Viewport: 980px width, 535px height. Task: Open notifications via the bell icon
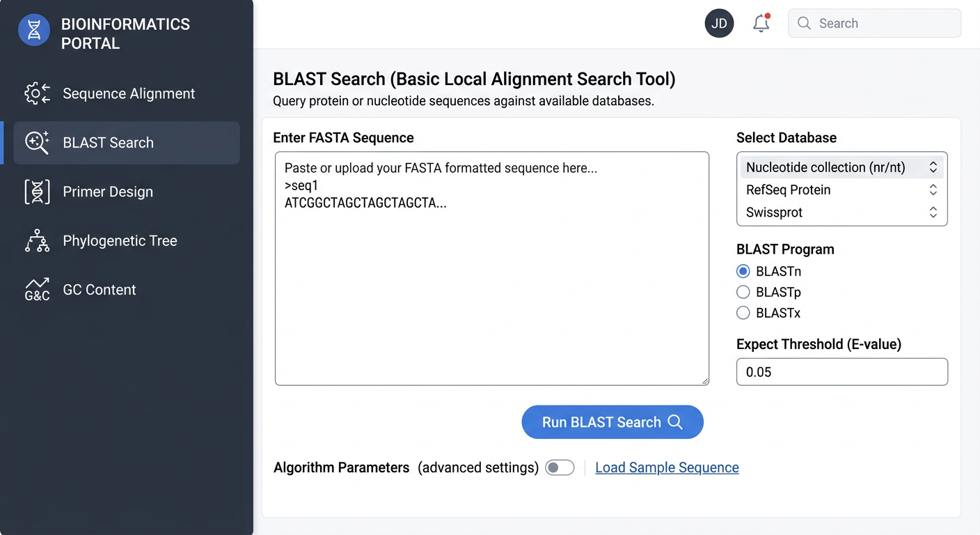click(x=761, y=23)
